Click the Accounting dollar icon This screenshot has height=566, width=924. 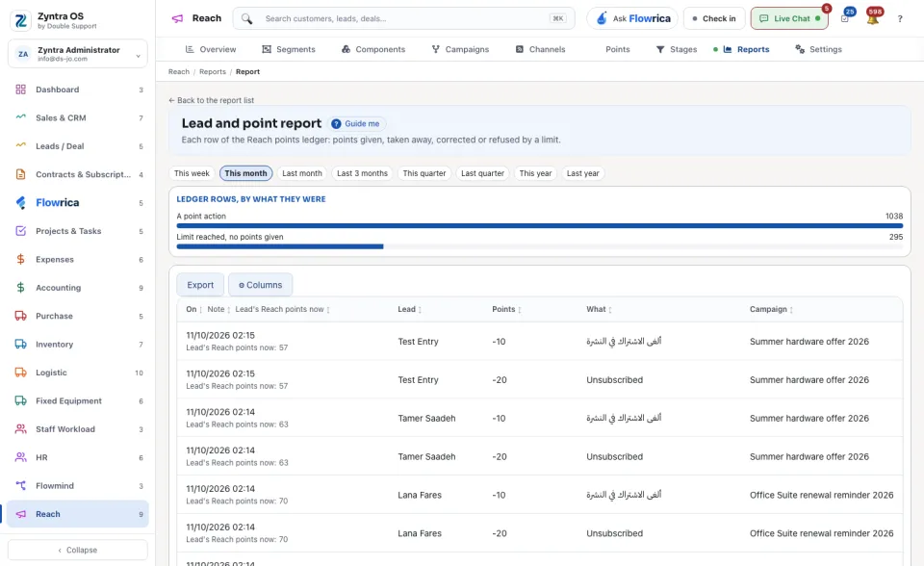coord(20,288)
